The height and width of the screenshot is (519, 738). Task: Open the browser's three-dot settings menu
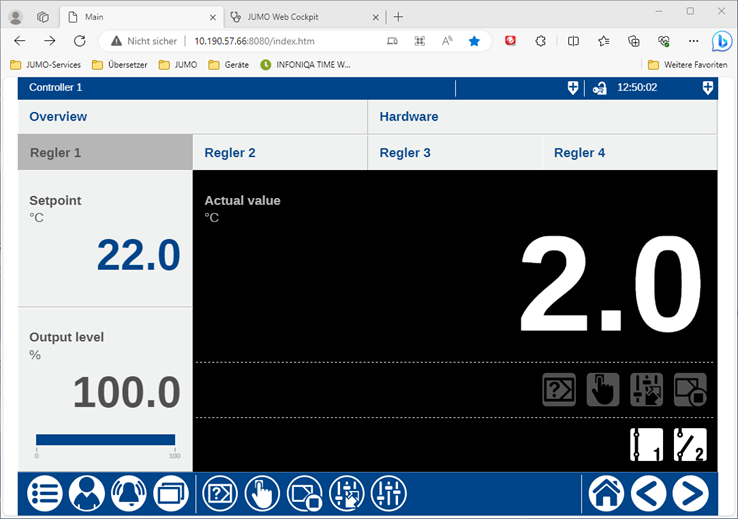tap(693, 41)
